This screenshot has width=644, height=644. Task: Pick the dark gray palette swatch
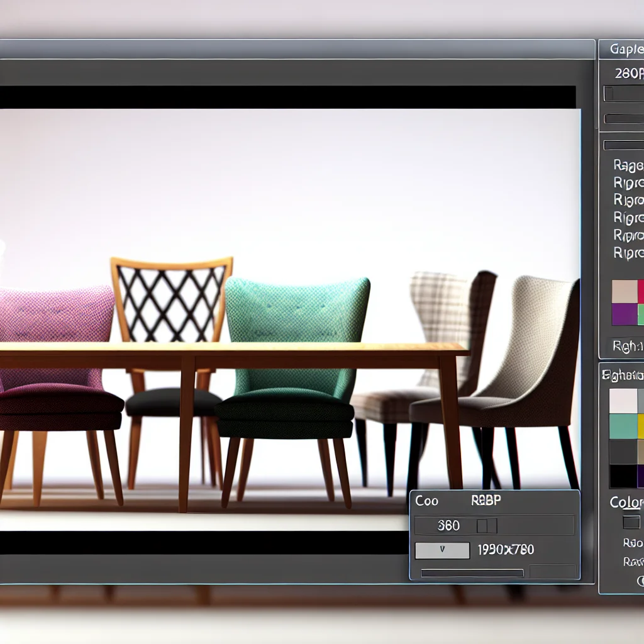(623, 452)
